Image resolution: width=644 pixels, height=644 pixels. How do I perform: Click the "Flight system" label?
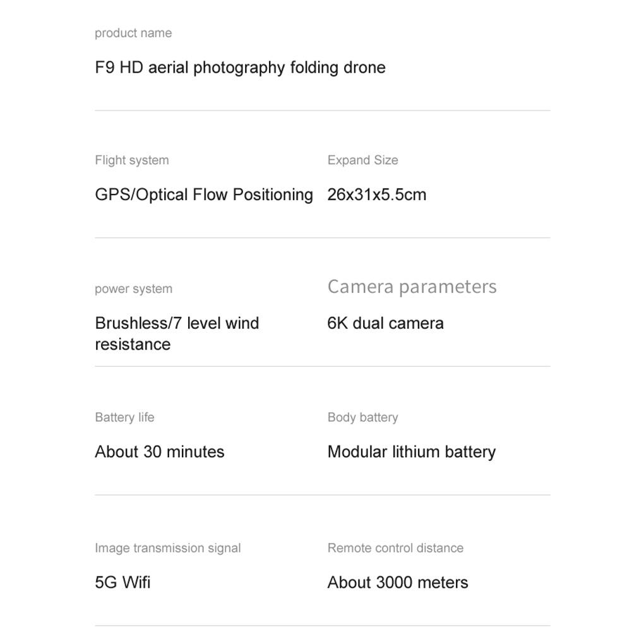pyautogui.click(x=132, y=160)
